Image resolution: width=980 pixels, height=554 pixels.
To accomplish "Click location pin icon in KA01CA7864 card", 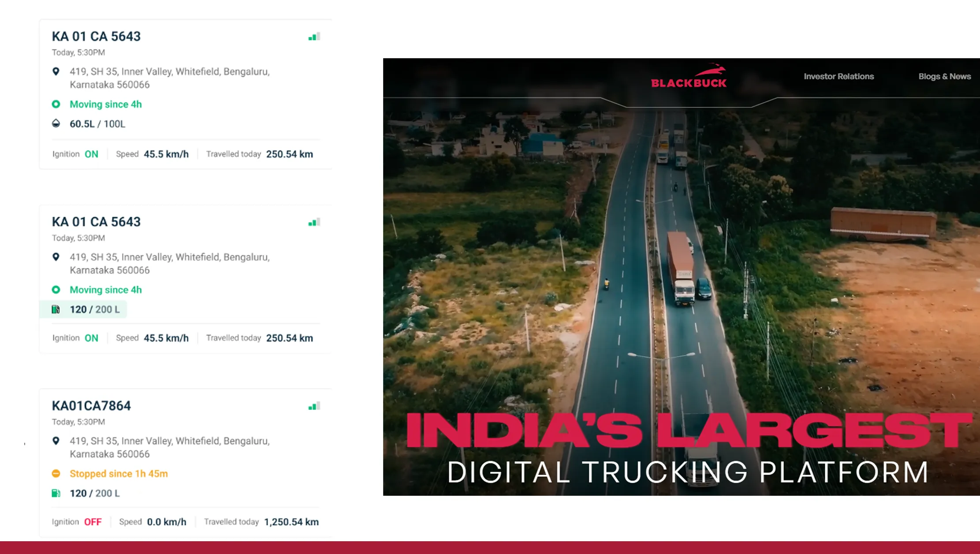I will [56, 441].
